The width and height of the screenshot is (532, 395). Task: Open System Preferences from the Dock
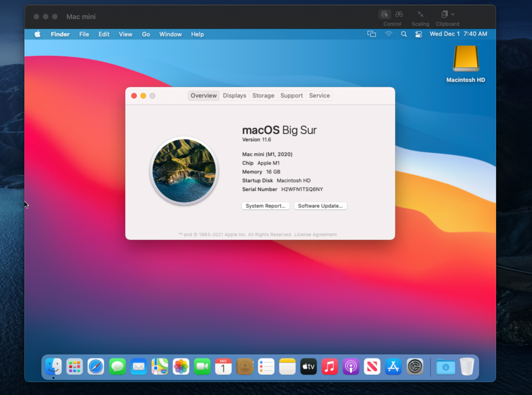415,366
